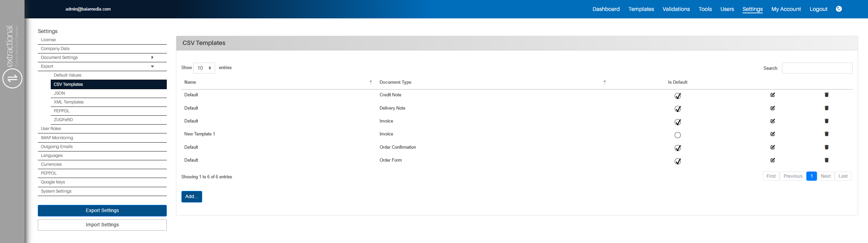Expand the Document Settings submenu

pyautogui.click(x=152, y=58)
